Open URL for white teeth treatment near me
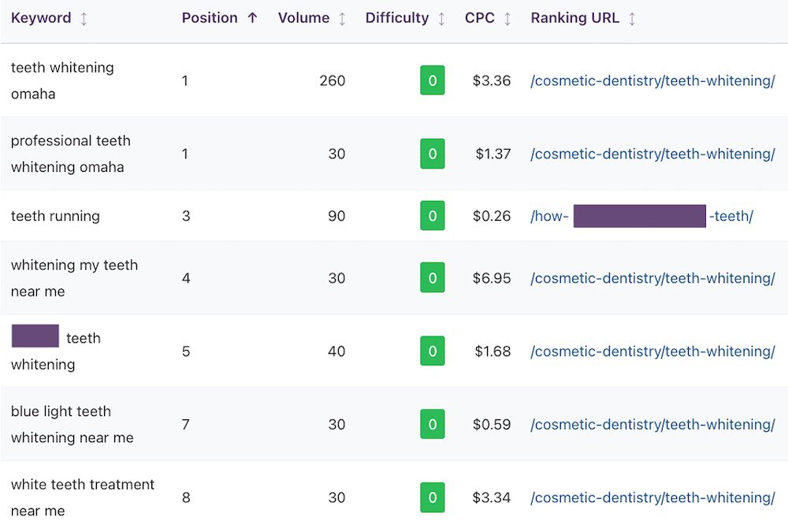Viewport: 788px width, 532px height. (652, 497)
